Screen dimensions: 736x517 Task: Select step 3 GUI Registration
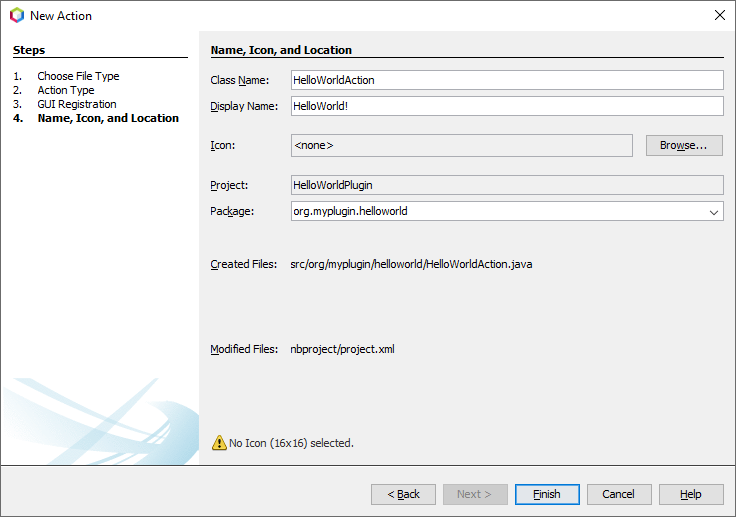pos(77,104)
